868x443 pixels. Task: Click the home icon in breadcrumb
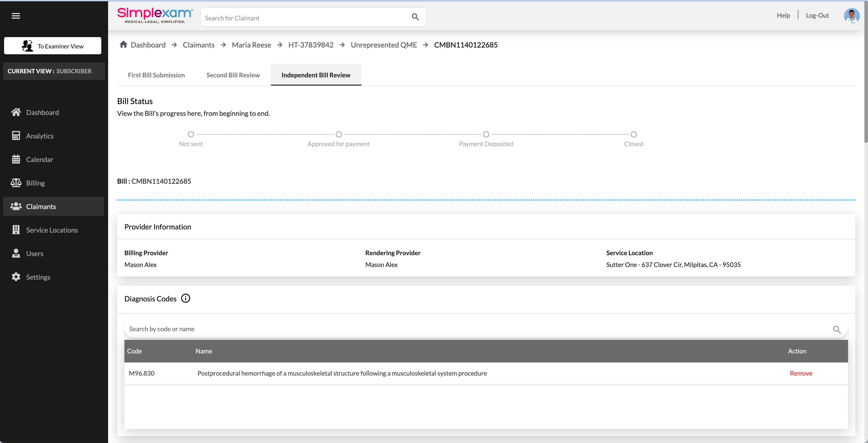point(123,45)
